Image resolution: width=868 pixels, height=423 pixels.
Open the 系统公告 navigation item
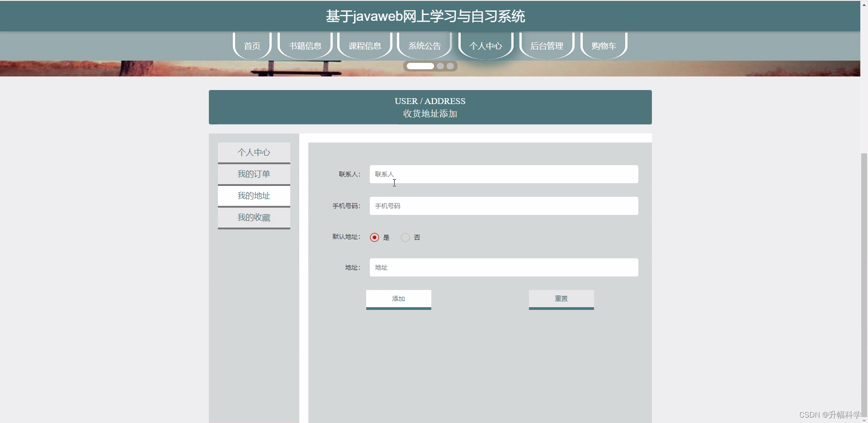pyautogui.click(x=424, y=46)
